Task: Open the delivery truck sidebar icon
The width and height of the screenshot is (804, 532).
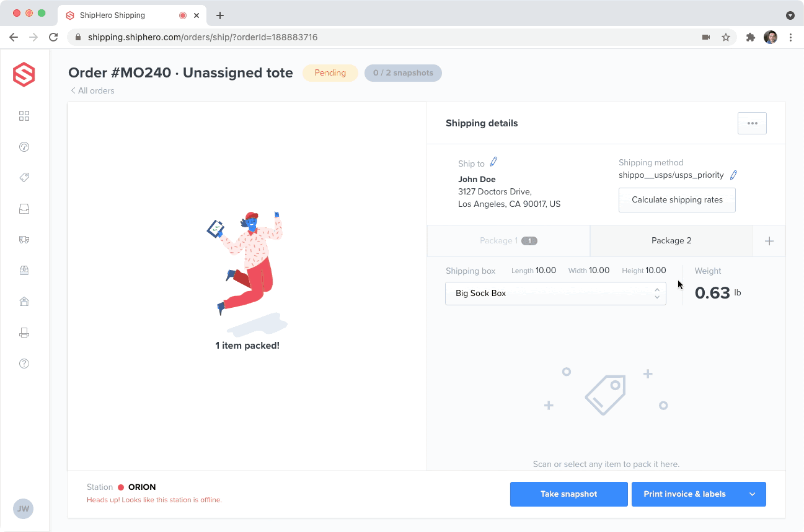Action: (x=24, y=240)
